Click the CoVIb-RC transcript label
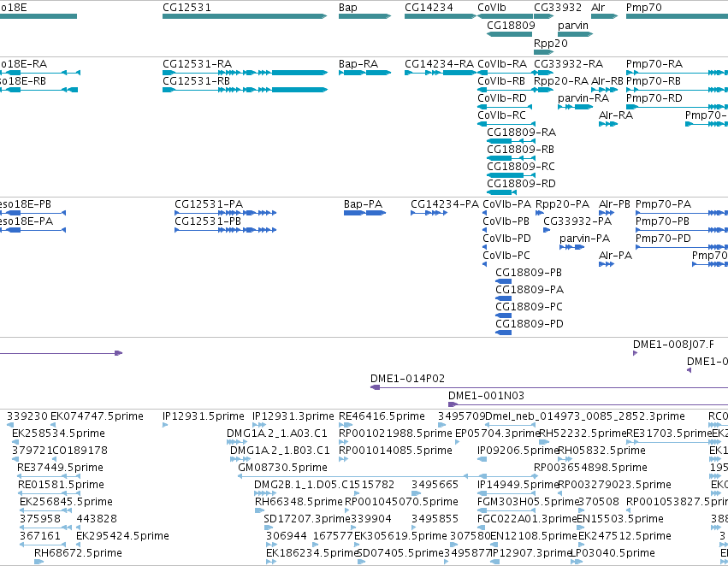The height and width of the screenshot is (566, 728). tap(501, 115)
